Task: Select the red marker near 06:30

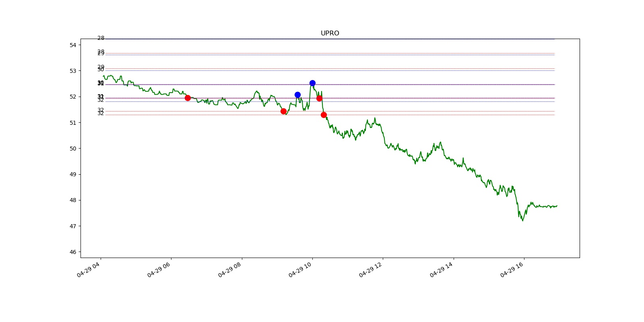Action: point(188,98)
